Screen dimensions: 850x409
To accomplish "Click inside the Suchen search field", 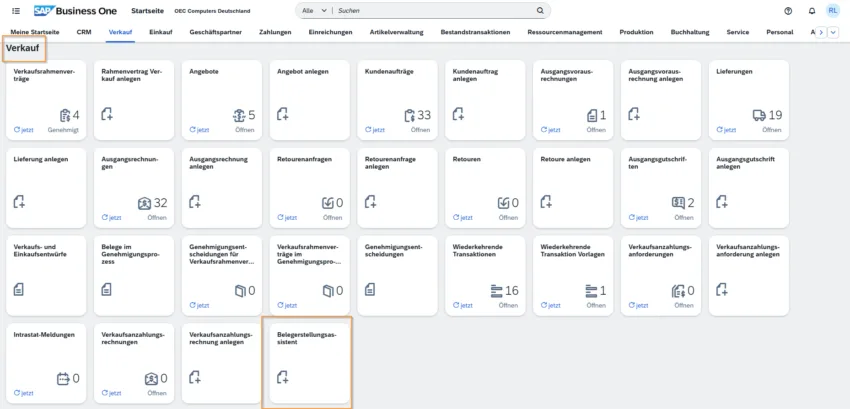I will point(434,10).
